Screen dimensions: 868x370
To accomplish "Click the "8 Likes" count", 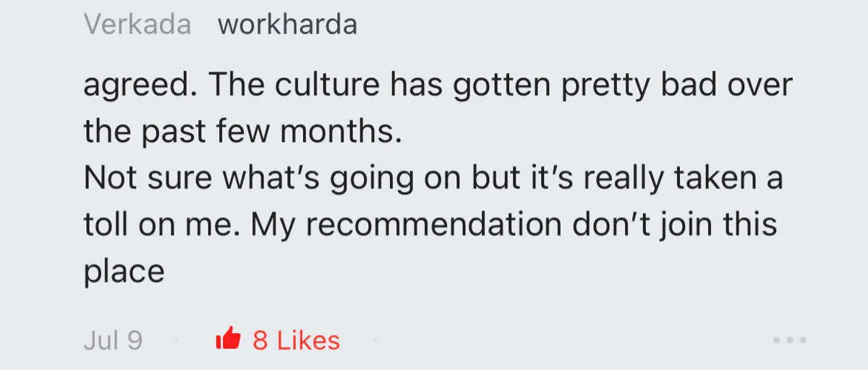I will click(x=296, y=340).
